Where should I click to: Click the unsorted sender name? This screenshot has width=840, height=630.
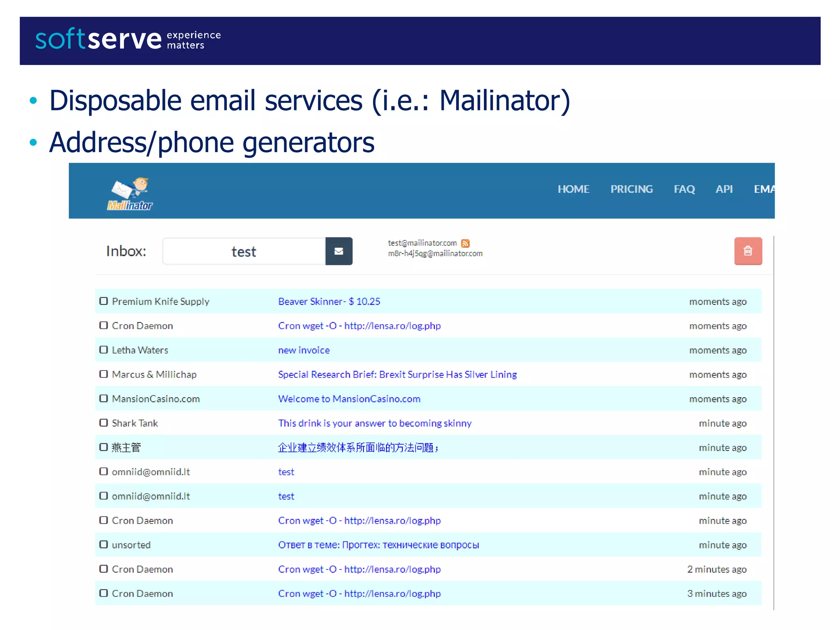131,545
